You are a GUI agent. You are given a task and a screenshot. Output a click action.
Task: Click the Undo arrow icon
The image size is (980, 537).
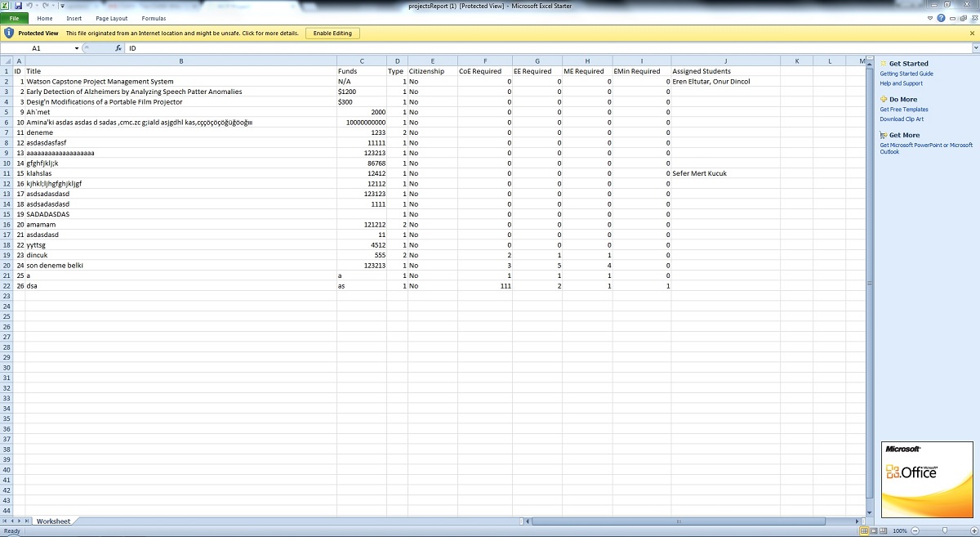pos(28,6)
